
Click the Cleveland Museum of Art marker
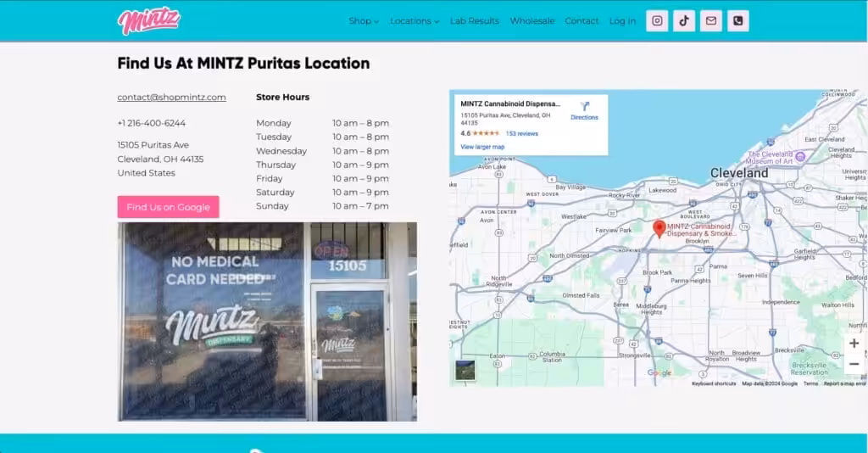tap(800, 157)
